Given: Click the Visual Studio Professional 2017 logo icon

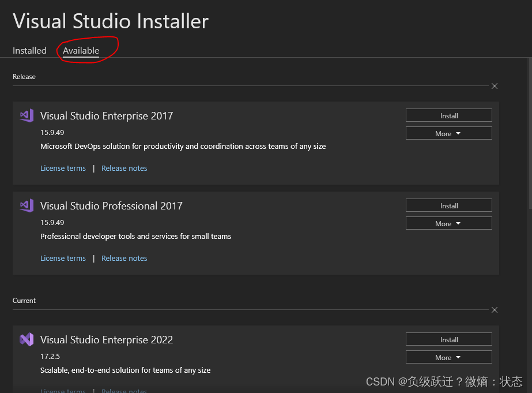Looking at the screenshot, I should (x=27, y=205).
